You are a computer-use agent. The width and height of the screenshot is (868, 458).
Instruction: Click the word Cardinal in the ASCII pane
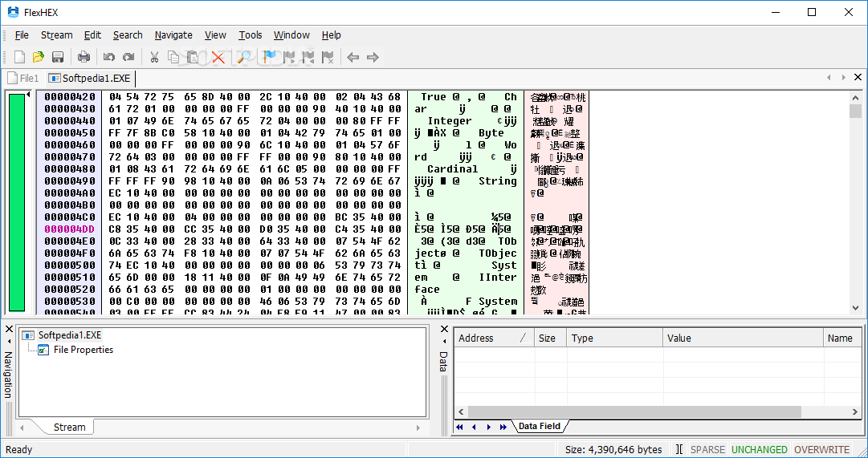452,168
